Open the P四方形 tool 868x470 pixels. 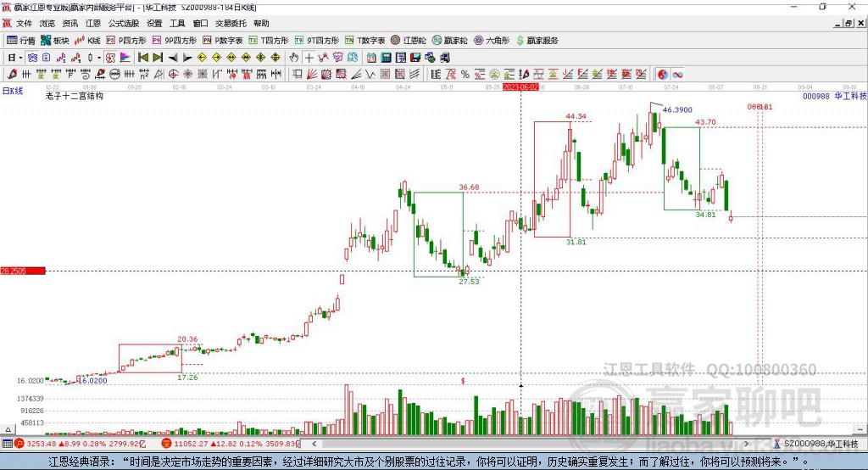(126, 41)
